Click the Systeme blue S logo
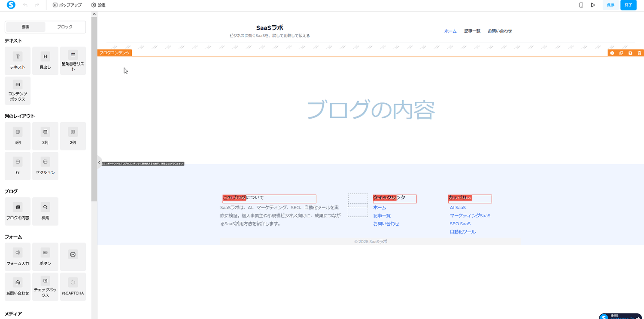Viewport: 644px width, 319px height. click(11, 5)
